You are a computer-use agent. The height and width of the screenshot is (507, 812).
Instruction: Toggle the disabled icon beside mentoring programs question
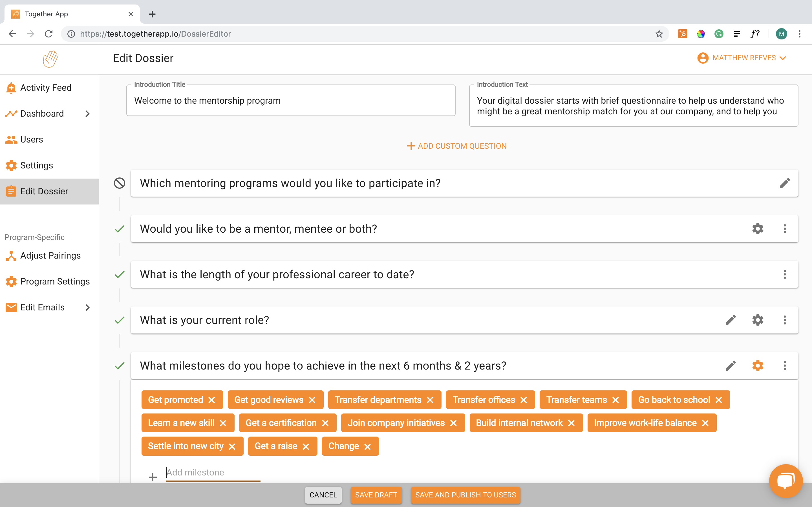click(x=120, y=183)
